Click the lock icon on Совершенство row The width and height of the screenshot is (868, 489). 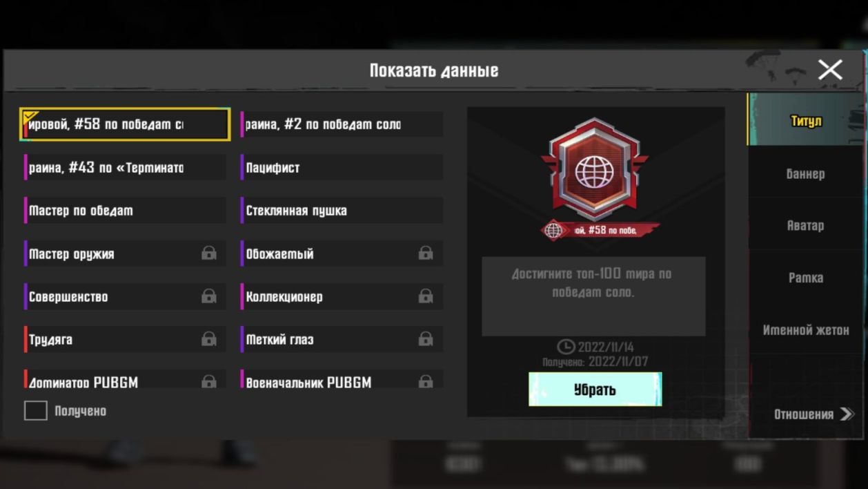click(x=209, y=296)
